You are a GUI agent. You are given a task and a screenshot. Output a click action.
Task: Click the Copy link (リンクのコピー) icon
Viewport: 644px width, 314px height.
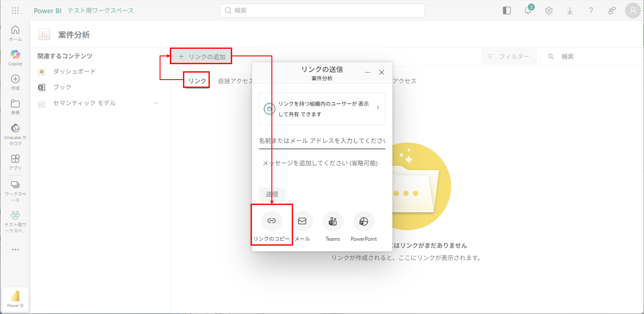pyautogui.click(x=272, y=221)
